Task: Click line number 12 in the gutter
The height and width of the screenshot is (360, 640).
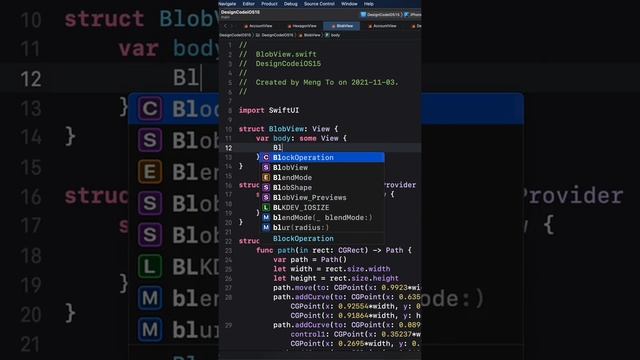Action: coord(228,148)
